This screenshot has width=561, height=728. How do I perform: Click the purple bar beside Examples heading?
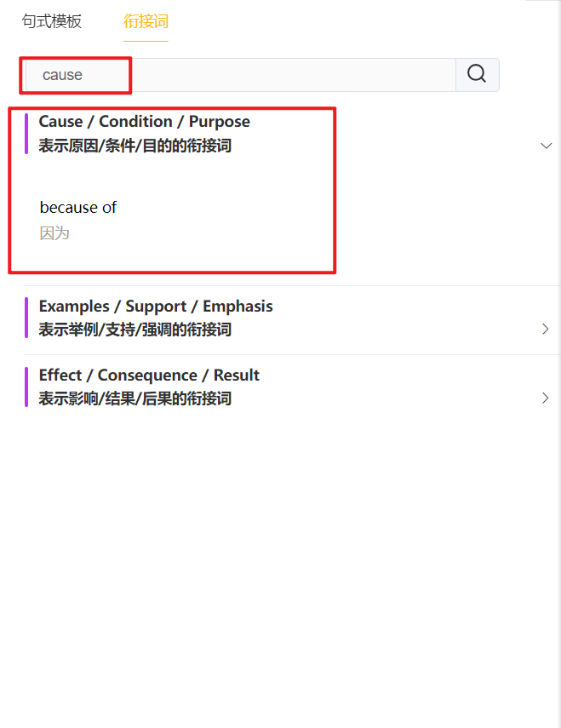(26, 318)
